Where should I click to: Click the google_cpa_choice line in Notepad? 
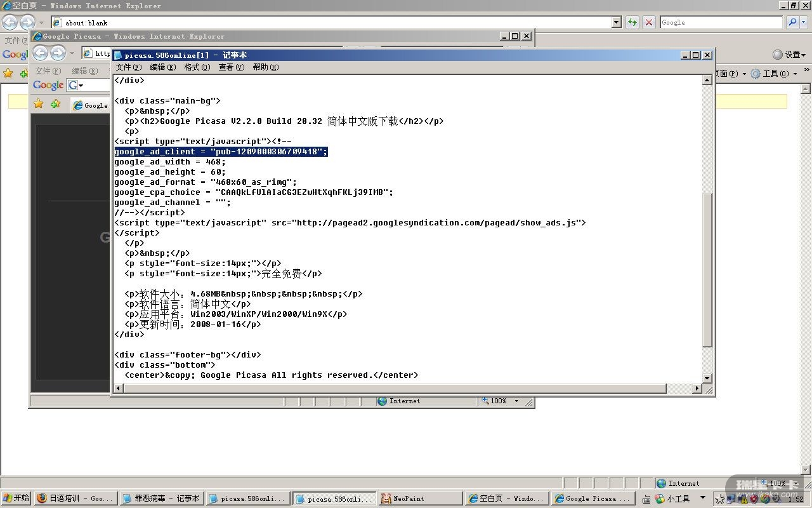click(254, 192)
